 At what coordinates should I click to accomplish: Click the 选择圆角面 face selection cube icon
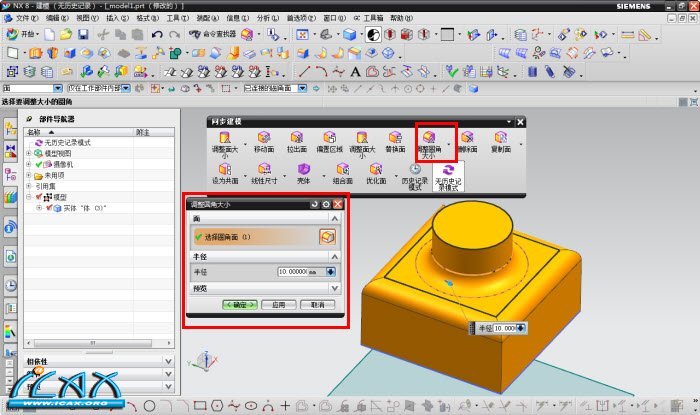pyautogui.click(x=326, y=236)
